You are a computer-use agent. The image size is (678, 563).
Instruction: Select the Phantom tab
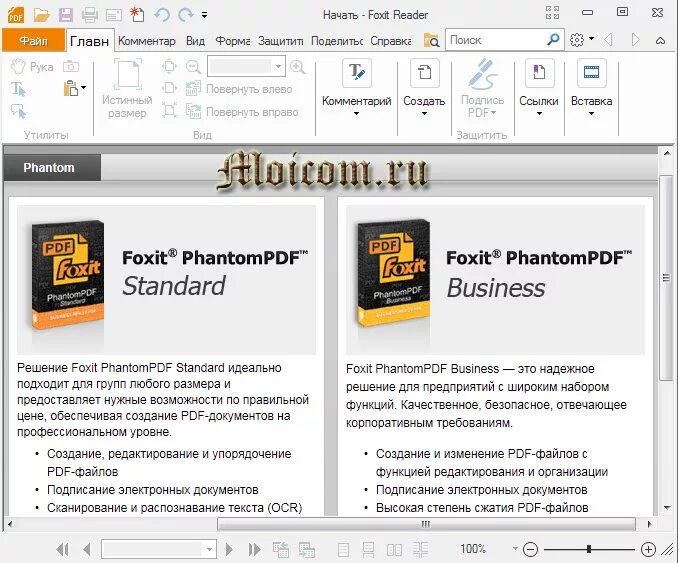pyautogui.click(x=52, y=167)
